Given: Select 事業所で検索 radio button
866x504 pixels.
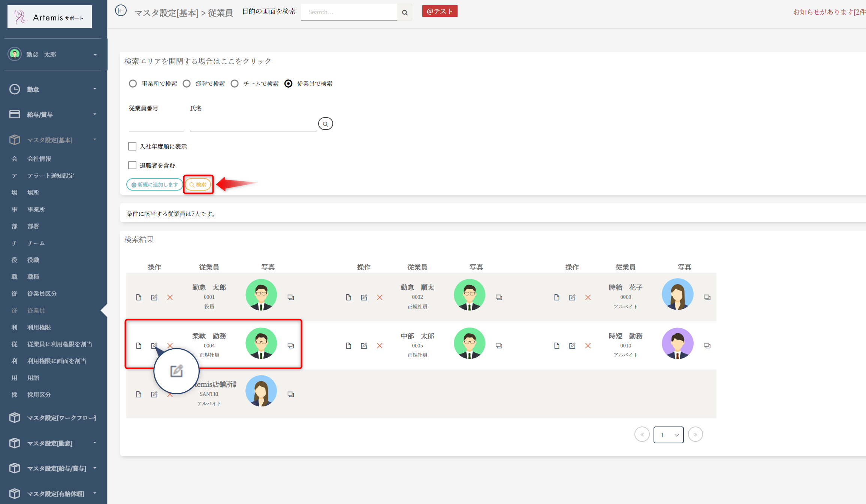Looking at the screenshot, I should 133,84.
